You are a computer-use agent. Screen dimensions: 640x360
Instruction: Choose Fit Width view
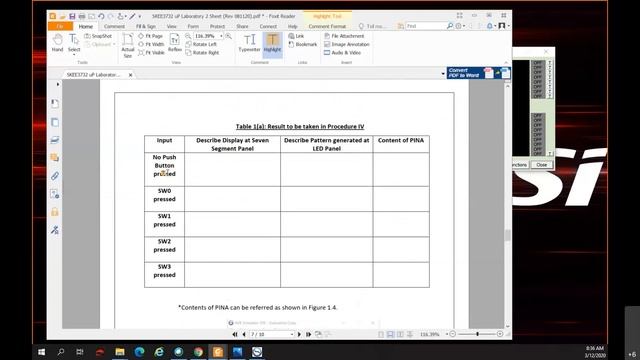tap(151, 44)
